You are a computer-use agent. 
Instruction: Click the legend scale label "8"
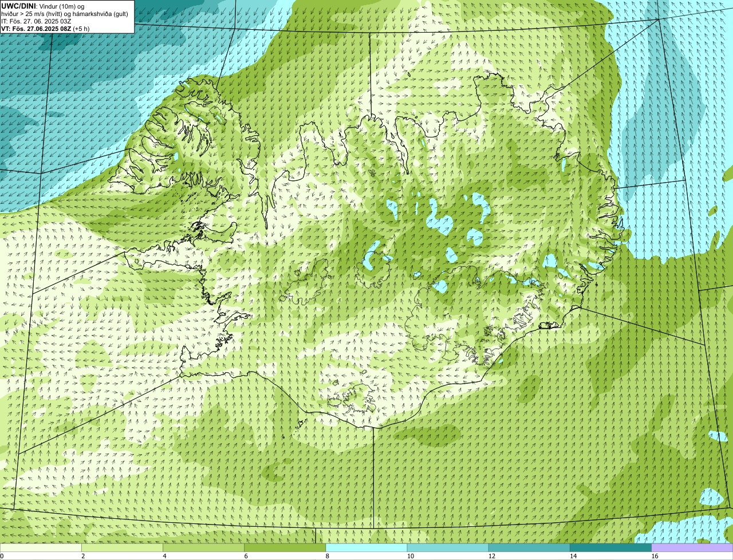[x=327, y=556]
